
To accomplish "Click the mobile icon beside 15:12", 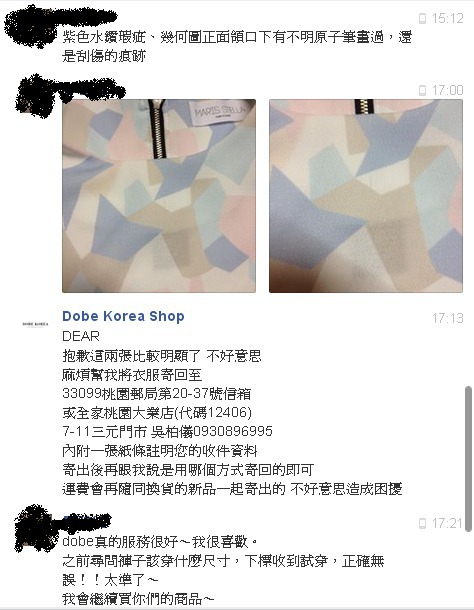I will pos(422,18).
